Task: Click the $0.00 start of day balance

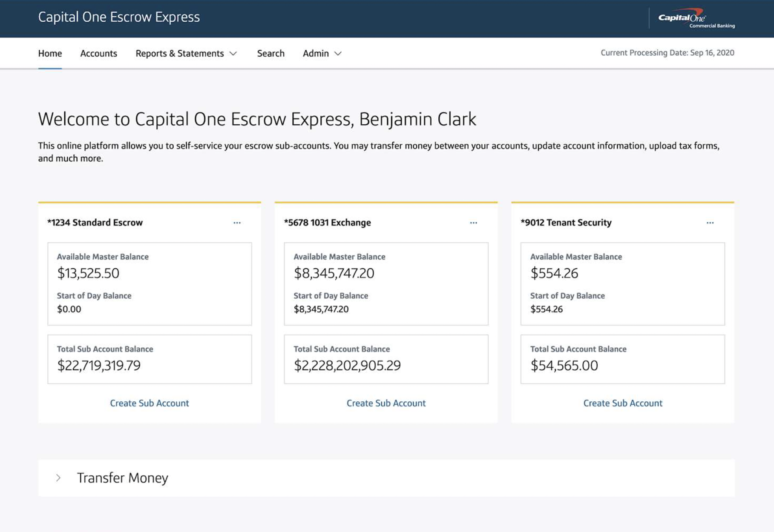Action: click(69, 309)
